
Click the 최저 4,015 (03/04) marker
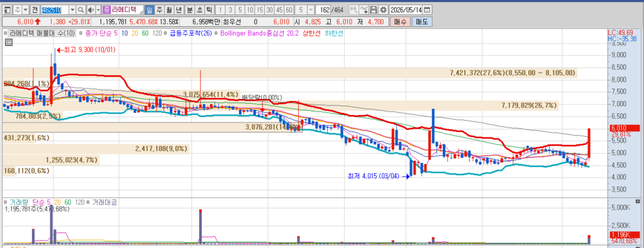(378, 176)
